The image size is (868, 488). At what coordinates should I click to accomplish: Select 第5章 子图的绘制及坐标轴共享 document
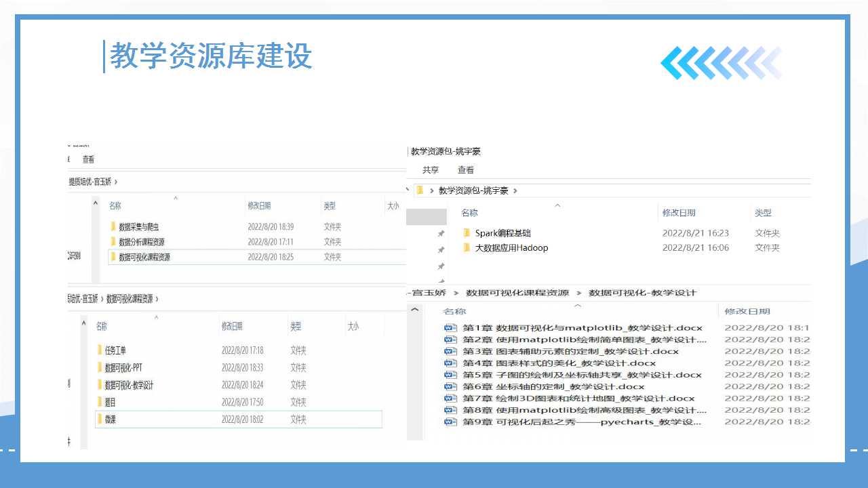coord(582,375)
